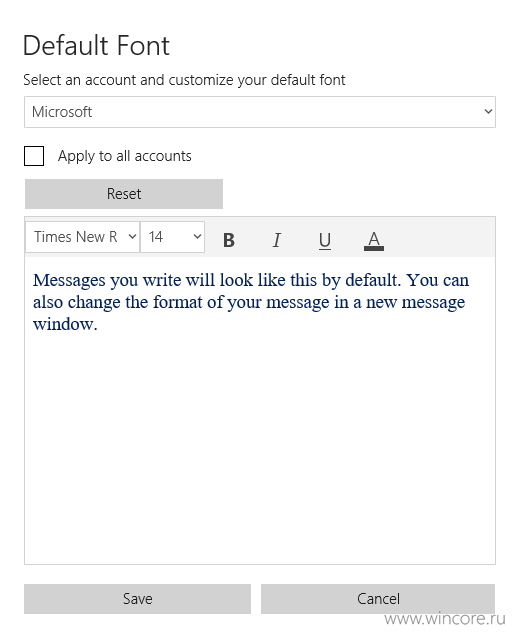The height and width of the screenshot is (638, 518).
Task: Open the font size 14 dropdown
Action: [x=173, y=237]
